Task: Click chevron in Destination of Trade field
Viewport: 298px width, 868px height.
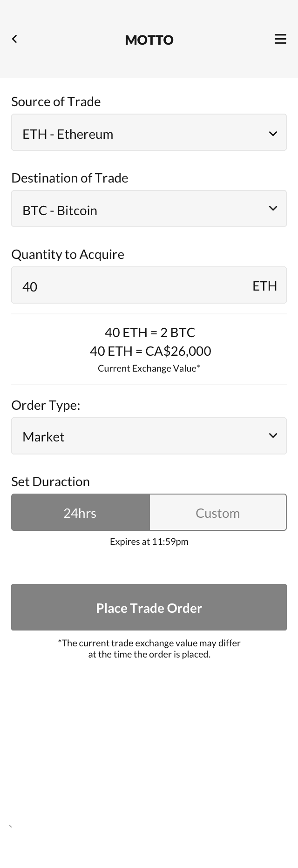Action: [273, 208]
